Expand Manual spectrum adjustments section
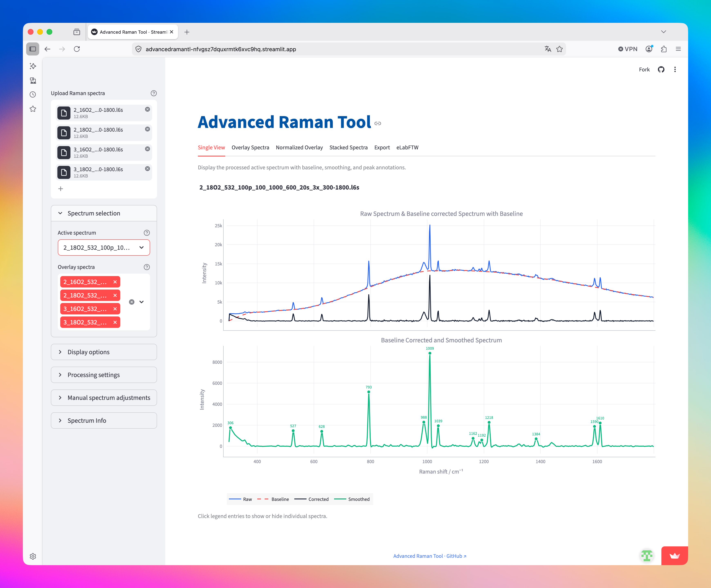The height and width of the screenshot is (588, 711). click(x=104, y=398)
